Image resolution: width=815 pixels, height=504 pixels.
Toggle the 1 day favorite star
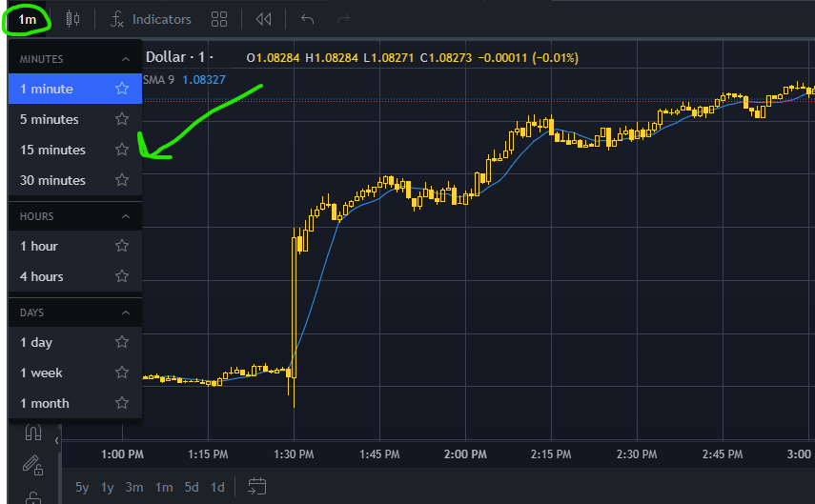click(x=122, y=342)
